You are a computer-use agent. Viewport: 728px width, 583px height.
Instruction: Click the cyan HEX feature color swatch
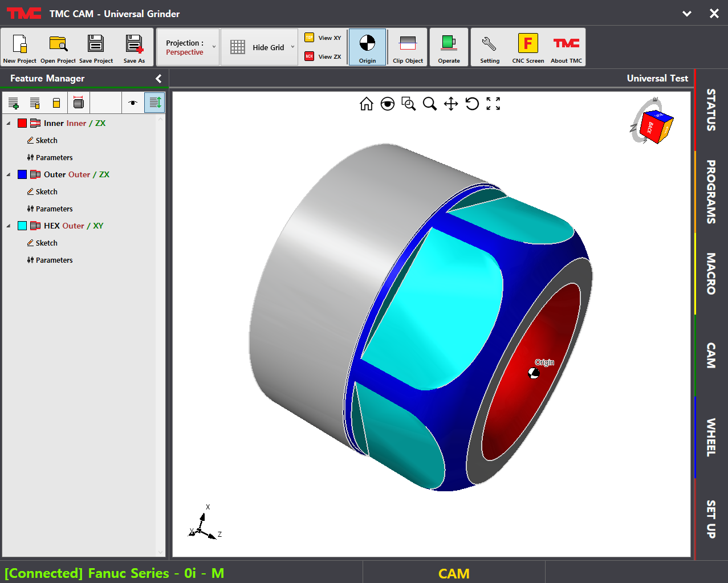coord(22,226)
